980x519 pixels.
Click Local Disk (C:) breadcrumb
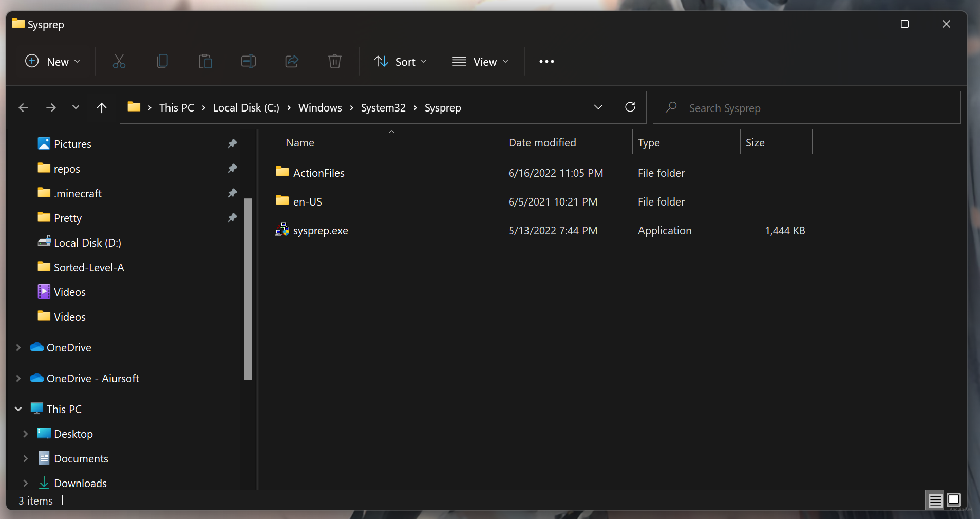[246, 108]
